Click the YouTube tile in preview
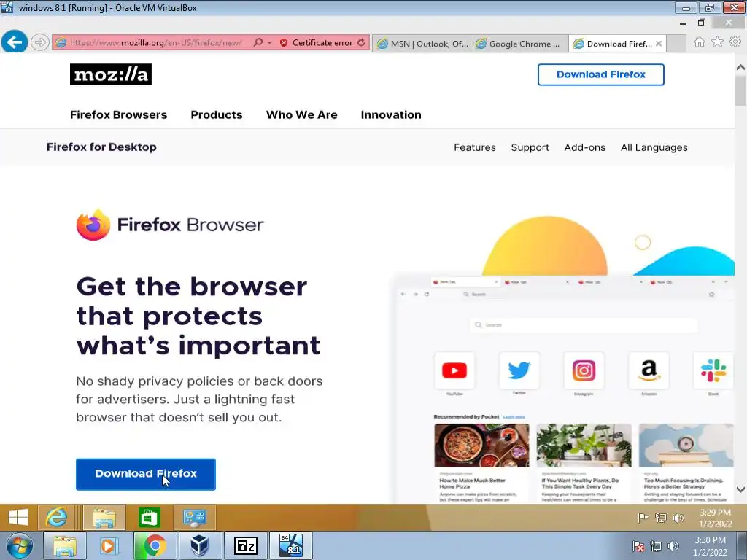 [454, 370]
